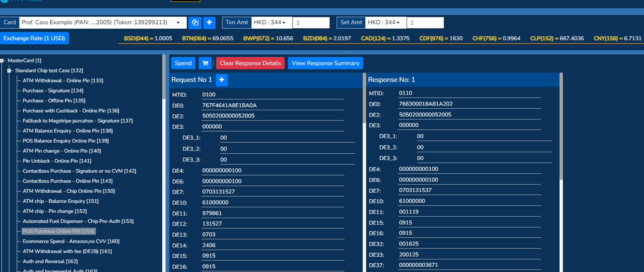
Task: Select Contactless Purchase - Signature or no CVM [142]
Action: (79, 171)
